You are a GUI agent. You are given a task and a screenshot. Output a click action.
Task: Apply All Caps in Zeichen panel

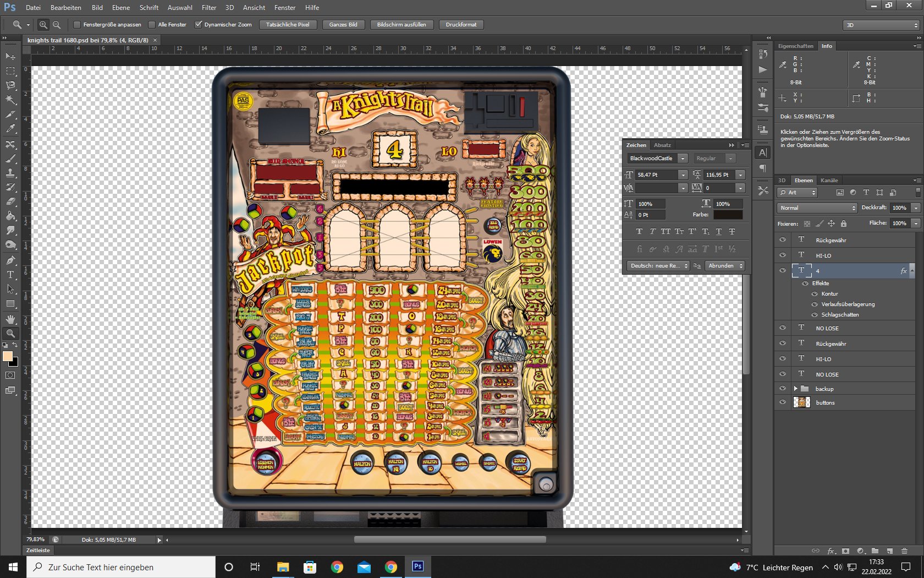665,232
